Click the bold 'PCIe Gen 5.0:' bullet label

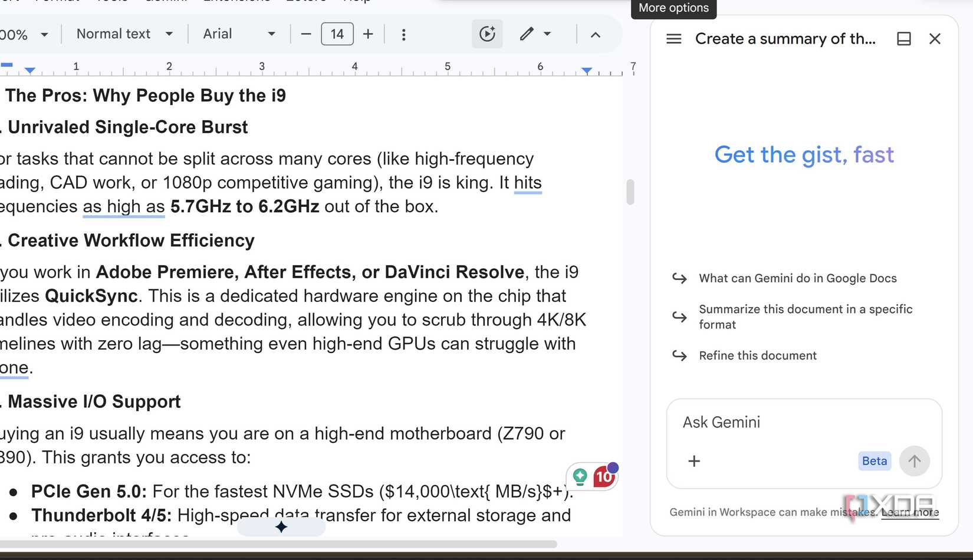88,492
